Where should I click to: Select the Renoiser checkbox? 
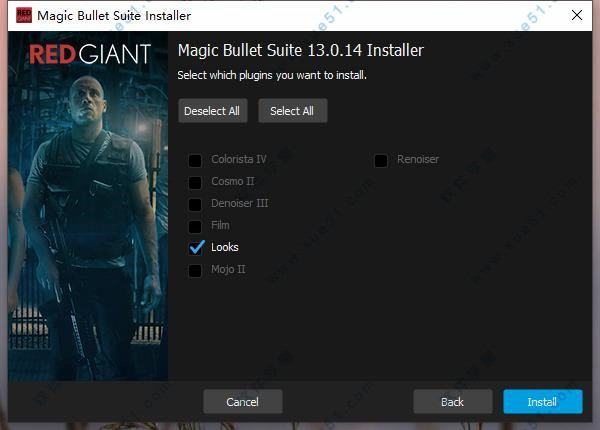click(x=381, y=161)
